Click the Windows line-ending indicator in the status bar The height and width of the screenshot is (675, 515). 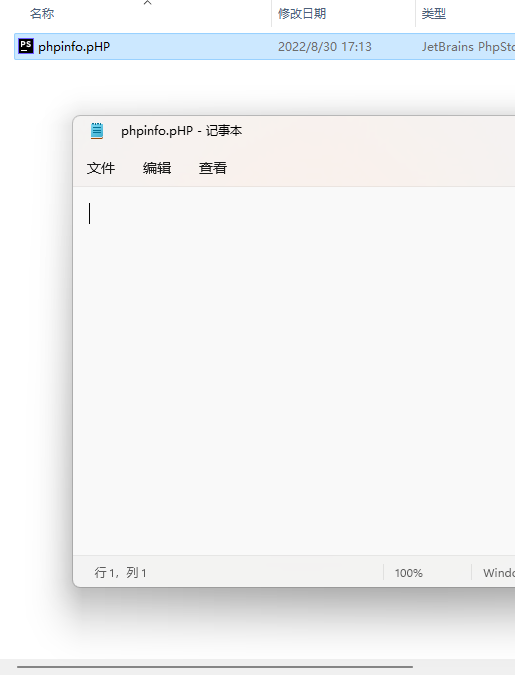(x=499, y=573)
